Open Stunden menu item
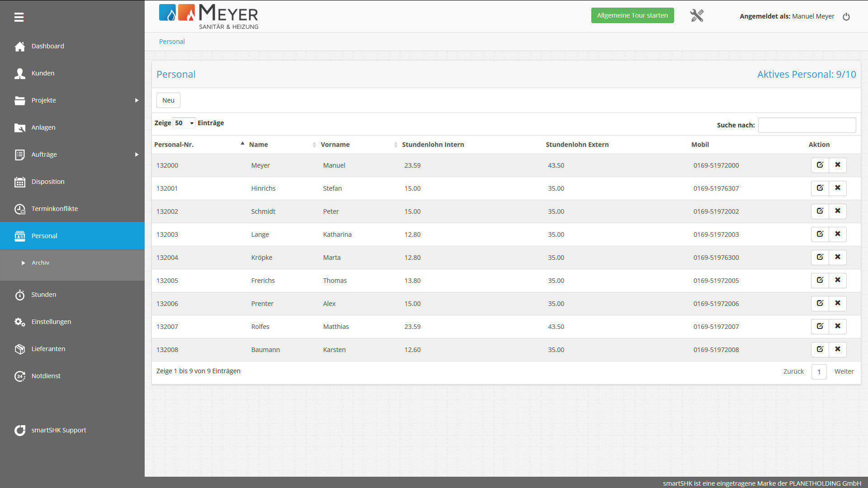This screenshot has width=868, height=488. [x=72, y=295]
